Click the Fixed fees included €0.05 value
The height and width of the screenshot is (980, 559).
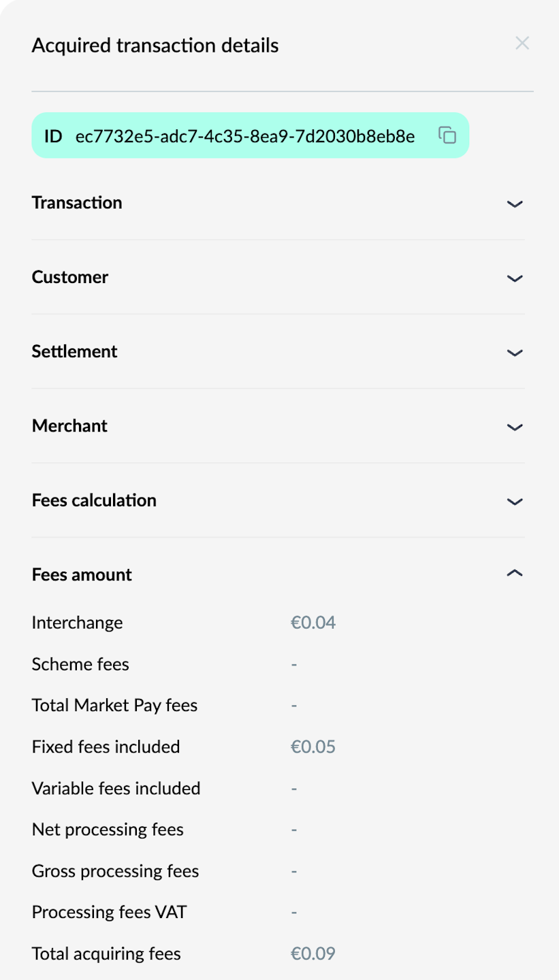pyautogui.click(x=313, y=747)
